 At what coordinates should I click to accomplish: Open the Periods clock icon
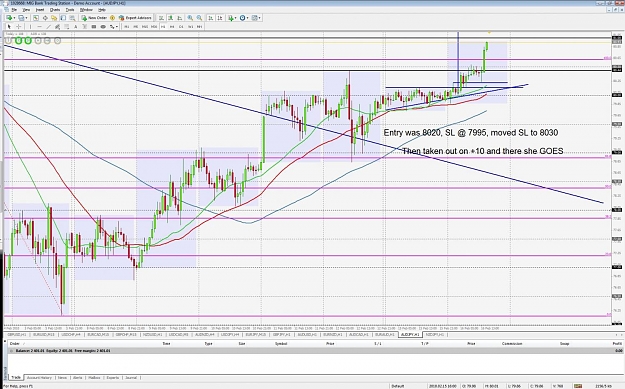[242, 18]
